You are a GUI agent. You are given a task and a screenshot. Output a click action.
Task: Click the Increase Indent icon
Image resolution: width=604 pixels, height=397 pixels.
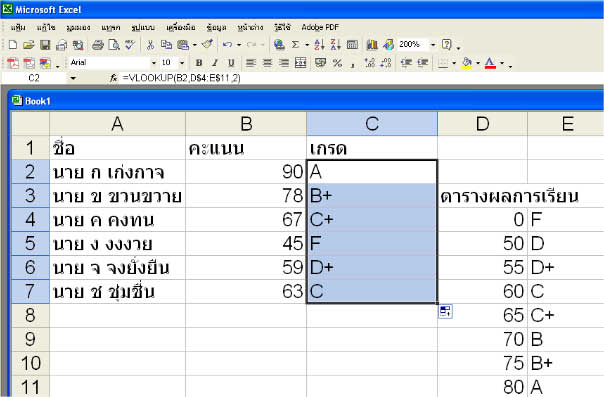click(423, 63)
